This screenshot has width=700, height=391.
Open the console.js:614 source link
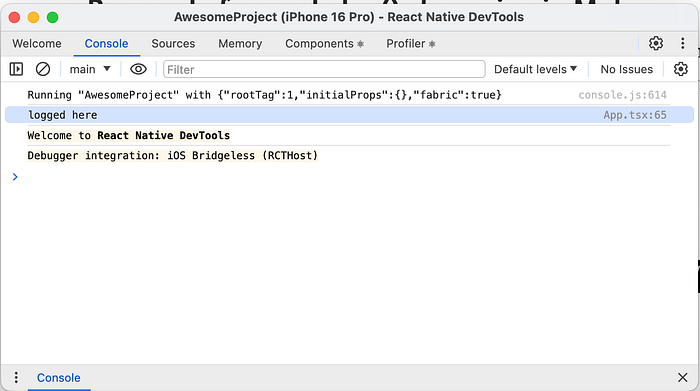(x=622, y=95)
